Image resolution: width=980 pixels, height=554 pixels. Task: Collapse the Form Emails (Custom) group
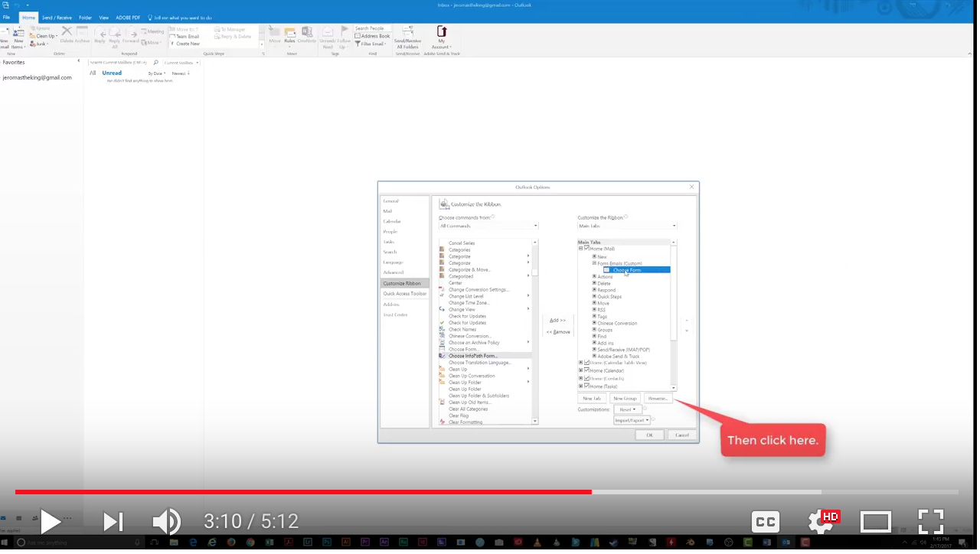click(594, 263)
